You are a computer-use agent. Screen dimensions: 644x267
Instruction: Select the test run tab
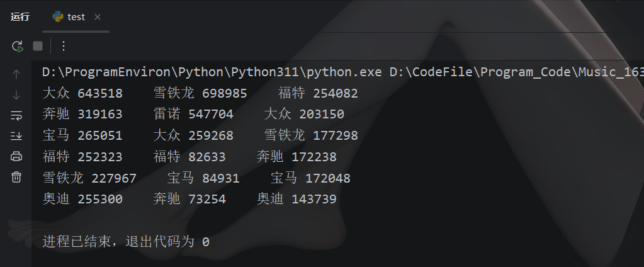(76, 17)
